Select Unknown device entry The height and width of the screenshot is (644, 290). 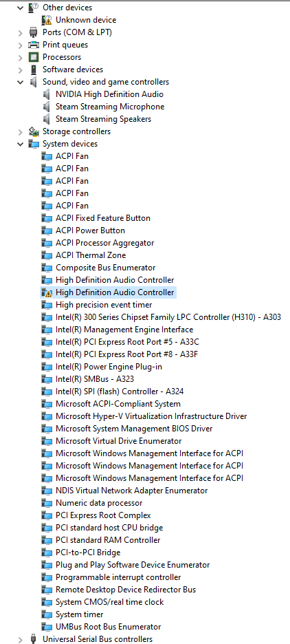(x=86, y=20)
